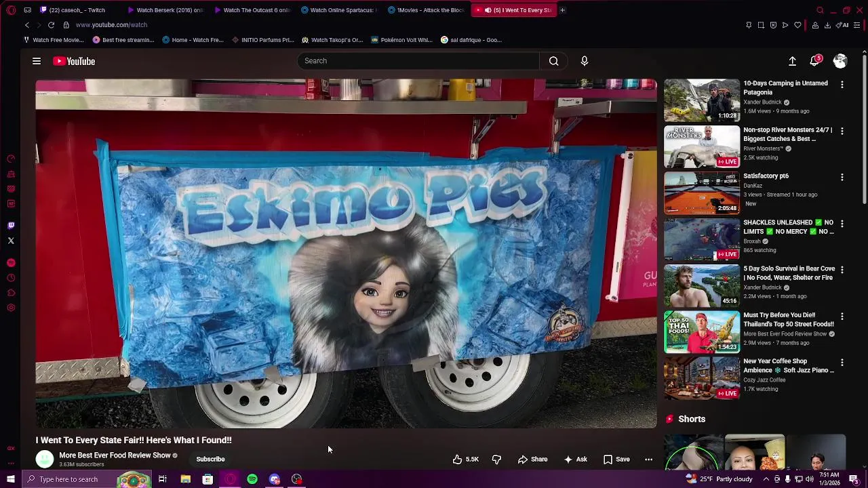Open the Pokémon Volt Whi... bookmark
Viewport: 868px width, 488px height.
click(401, 40)
